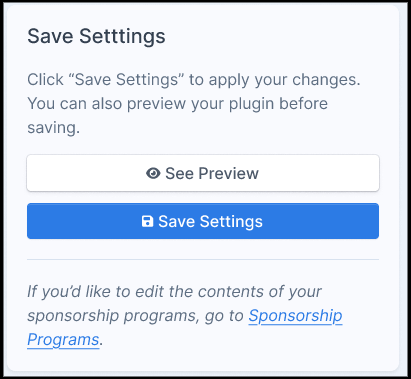The image size is (411, 379).
Task: Click the horizontal divider line under Save Settings
Action: 203,259
